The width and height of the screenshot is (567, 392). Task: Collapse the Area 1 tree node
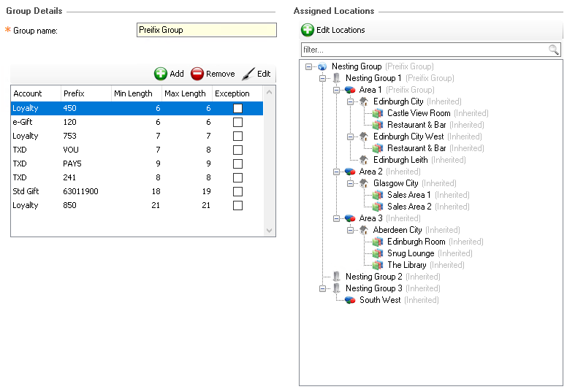tap(336, 90)
